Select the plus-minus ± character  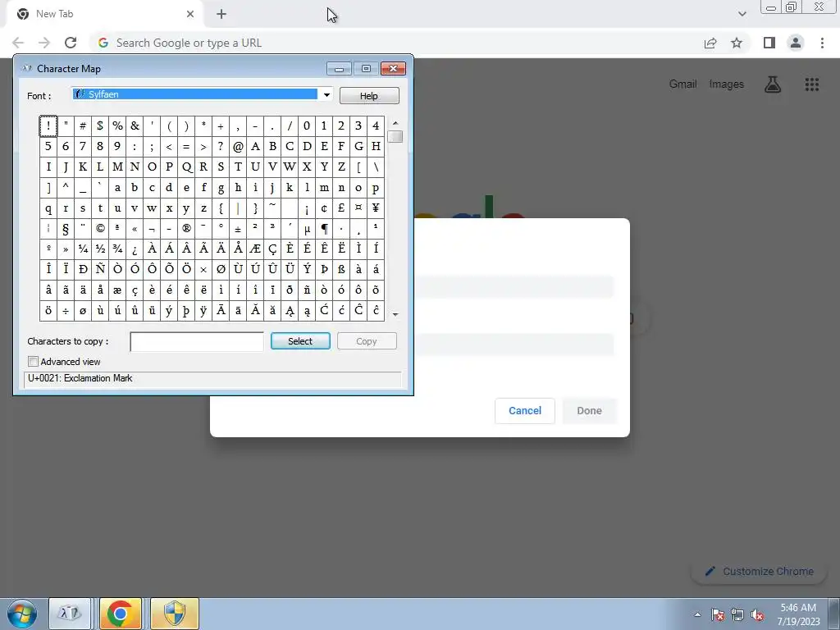[x=238, y=228]
